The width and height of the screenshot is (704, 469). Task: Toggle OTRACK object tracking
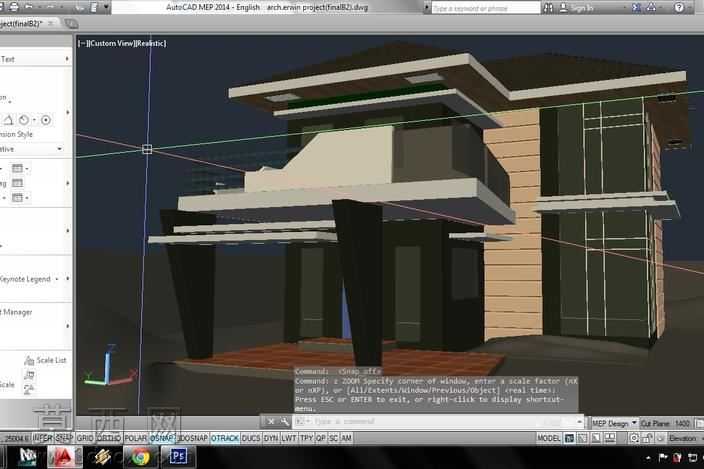(x=224, y=438)
